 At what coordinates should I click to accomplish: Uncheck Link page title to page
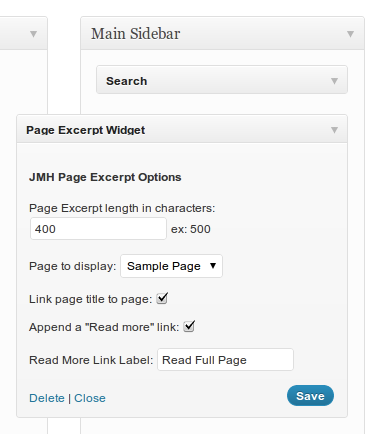pos(162,298)
